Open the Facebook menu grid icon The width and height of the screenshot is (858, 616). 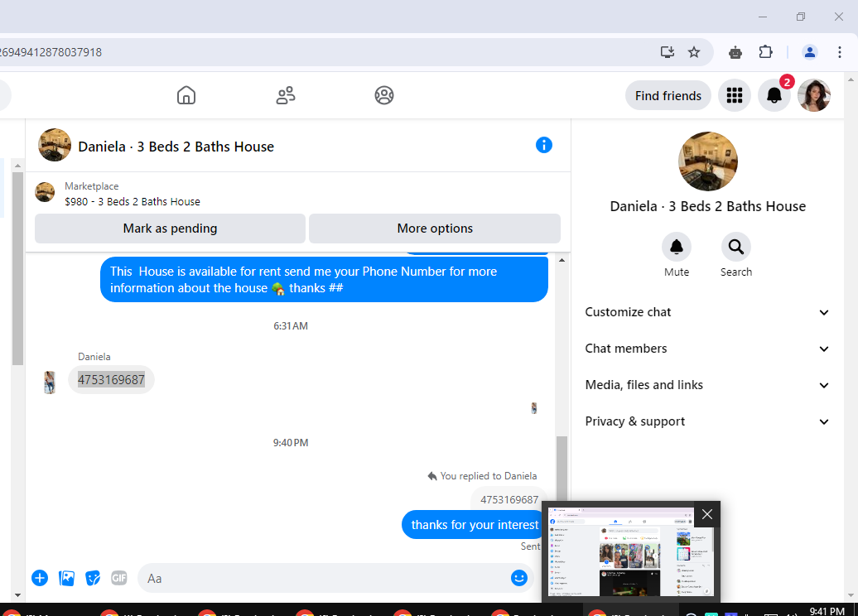click(735, 96)
